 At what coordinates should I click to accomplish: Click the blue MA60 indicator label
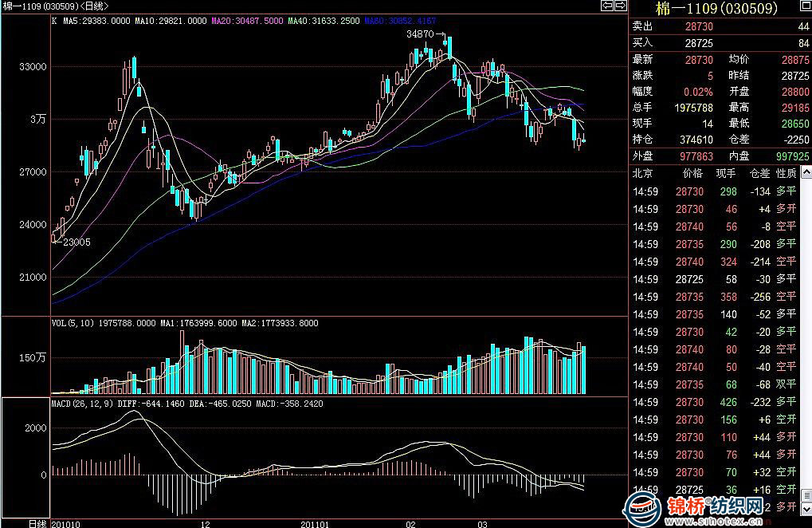[x=400, y=20]
